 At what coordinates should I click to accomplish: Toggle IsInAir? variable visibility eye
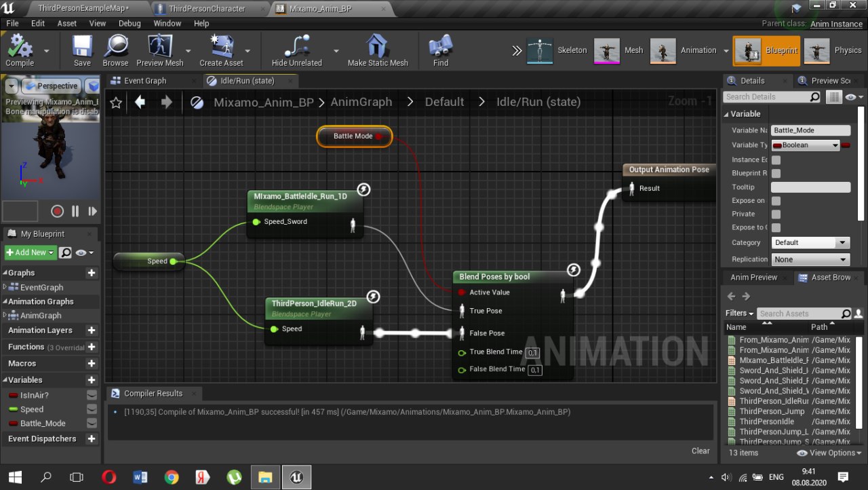coord(92,395)
